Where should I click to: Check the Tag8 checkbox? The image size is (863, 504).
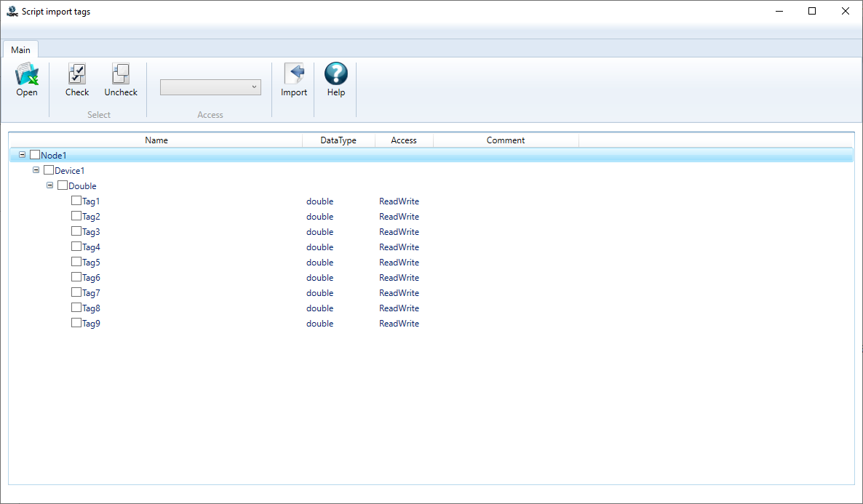tap(76, 308)
